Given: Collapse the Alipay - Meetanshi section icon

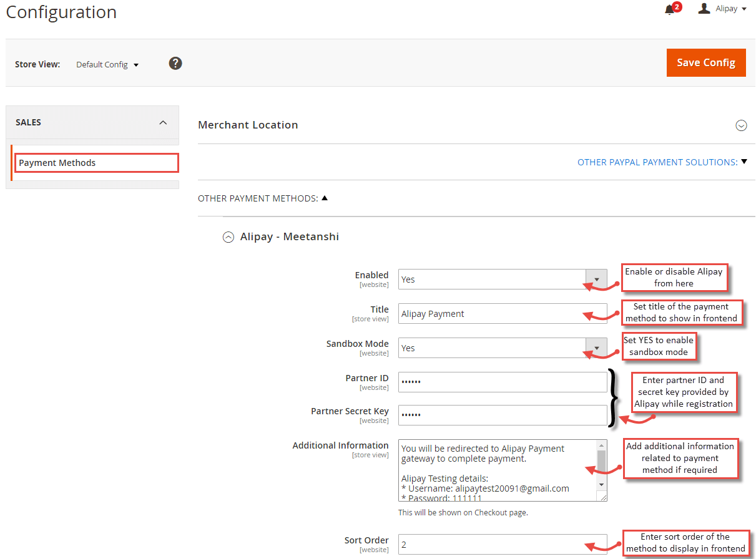Looking at the screenshot, I should tap(228, 237).
